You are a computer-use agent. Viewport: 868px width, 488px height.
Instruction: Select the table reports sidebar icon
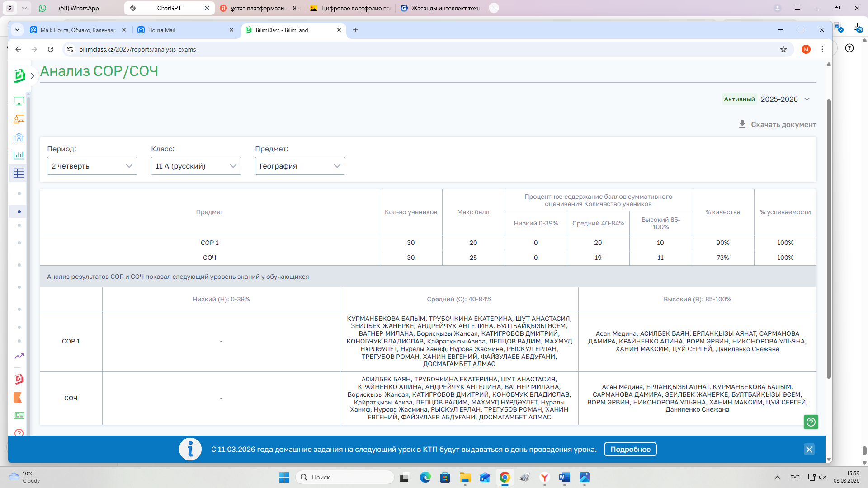19,174
